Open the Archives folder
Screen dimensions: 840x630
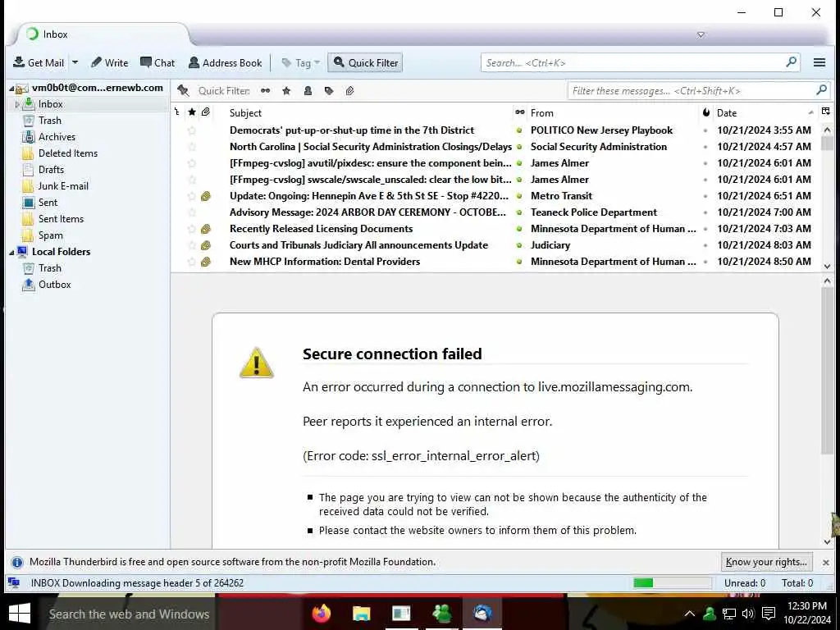point(57,137)
